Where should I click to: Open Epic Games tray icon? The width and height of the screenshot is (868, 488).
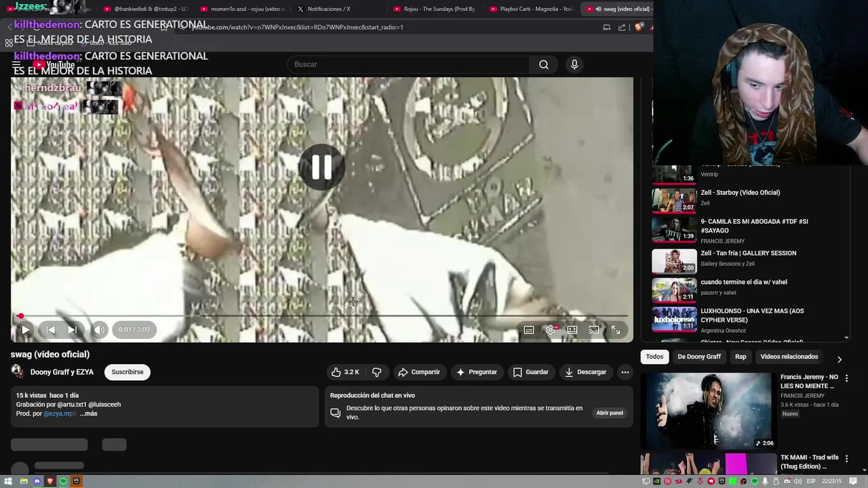pyautogui.click(x=722, y=481)
